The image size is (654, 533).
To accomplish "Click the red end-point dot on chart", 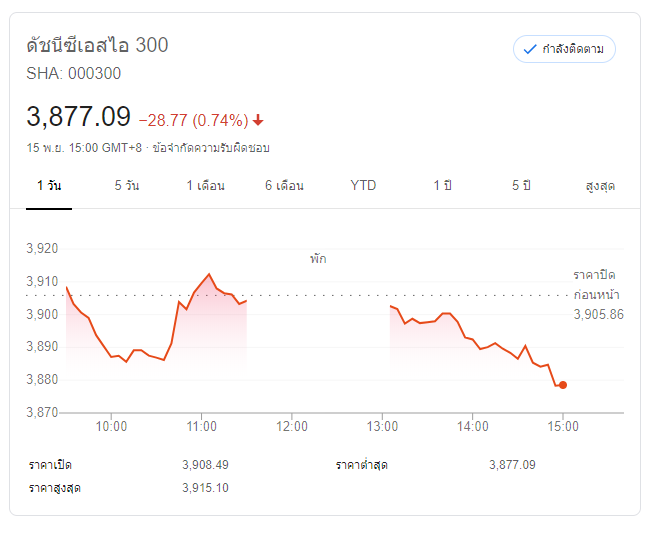I will tap(563, 385).
